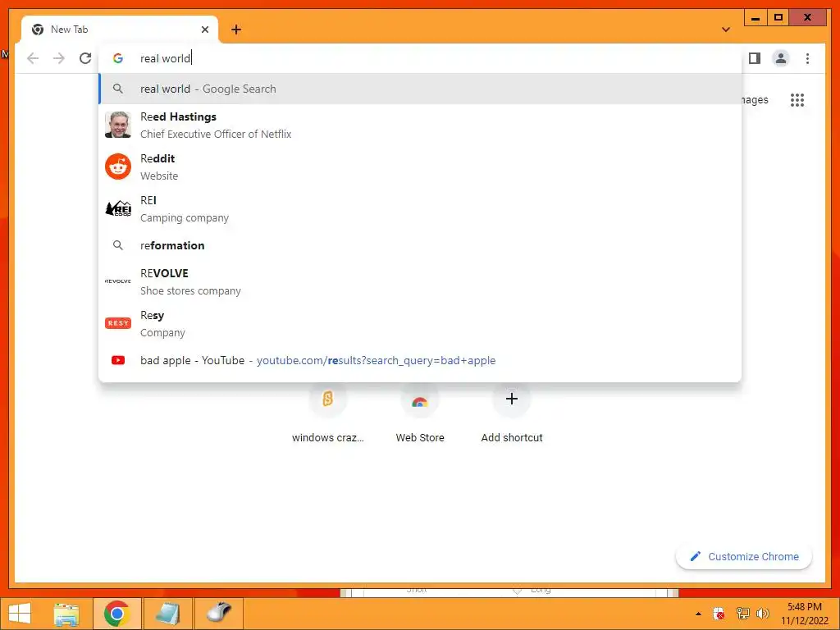Click the security alert tray icon
Screen dimensions: 840x630
pos(719,614)
